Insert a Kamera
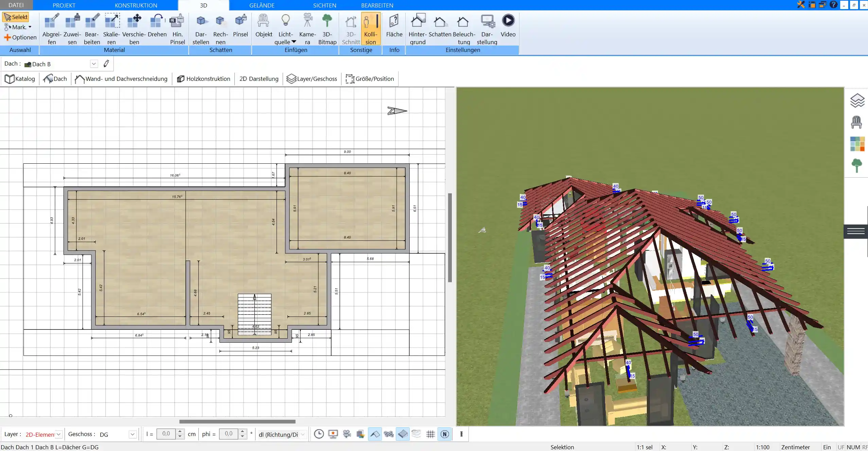Viewport: 868px width, 451px height. (x=307, y=29)
